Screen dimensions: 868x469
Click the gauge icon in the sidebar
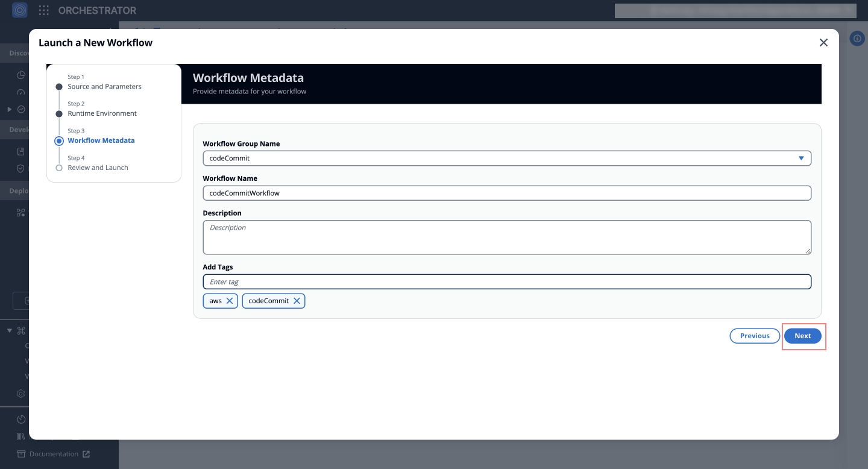[20, 92]
